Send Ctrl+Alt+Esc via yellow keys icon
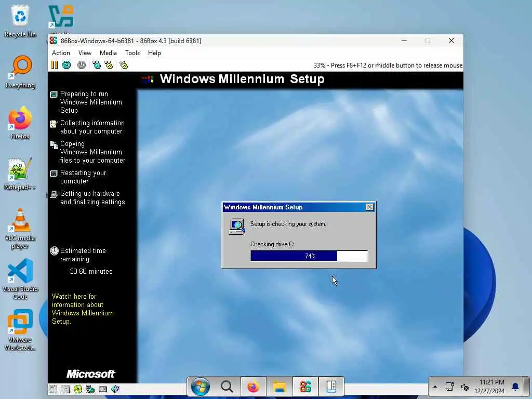The width and height of the screenshot is (532, 399). coord(109,65)
